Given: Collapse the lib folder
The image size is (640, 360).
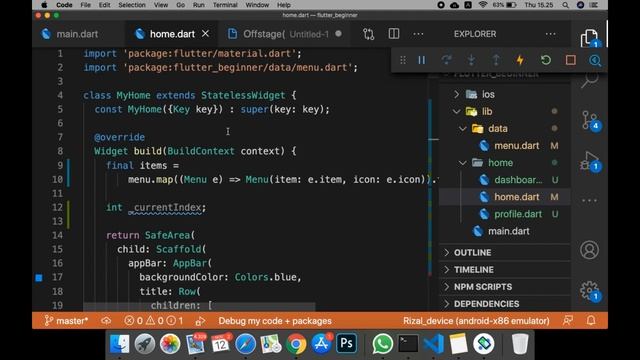Looking at the screenshot, I should (x=456, y=111).
